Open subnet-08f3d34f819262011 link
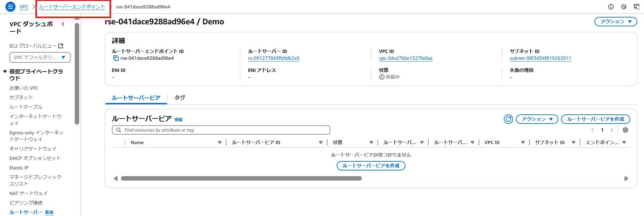The width and height of the screenshot is (644, 216). (x=541, y=58)
